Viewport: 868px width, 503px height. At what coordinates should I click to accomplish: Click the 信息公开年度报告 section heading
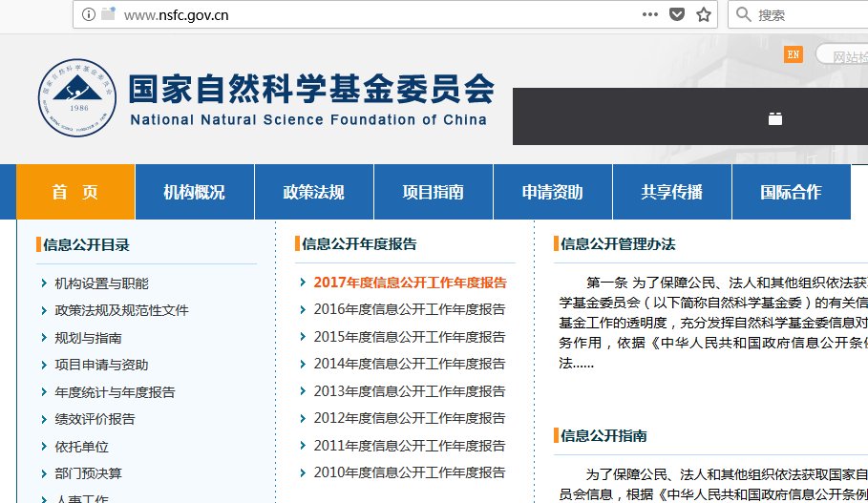coord(359,244)
